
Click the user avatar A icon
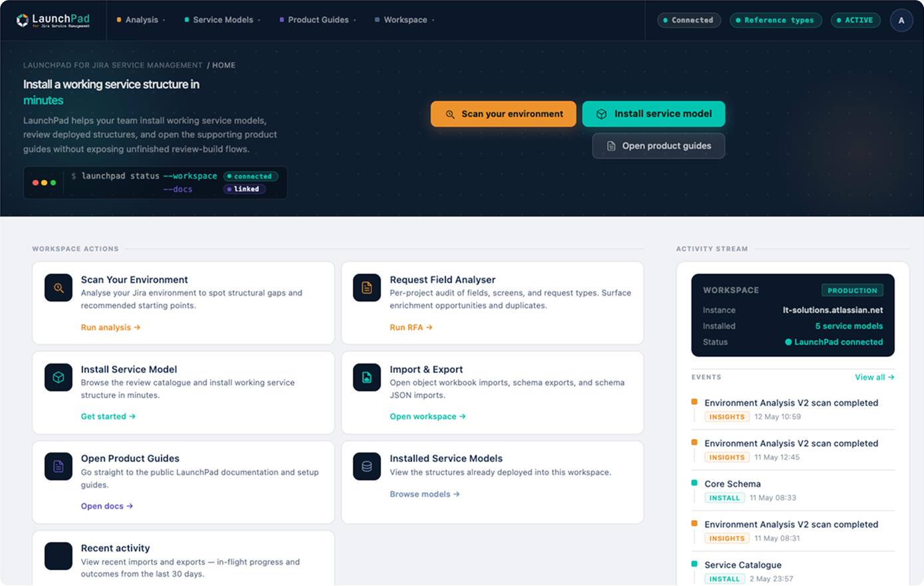pyautogui.click(x=901, y=20)
